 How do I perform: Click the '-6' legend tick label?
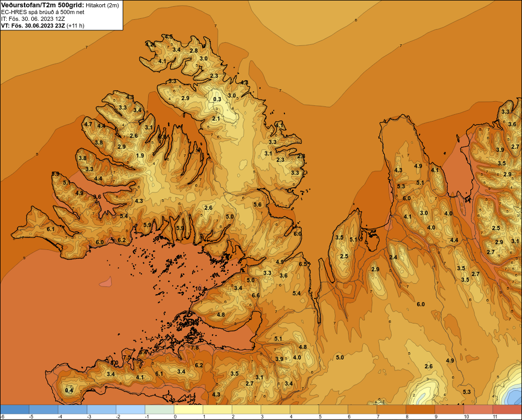click(2, 417)
